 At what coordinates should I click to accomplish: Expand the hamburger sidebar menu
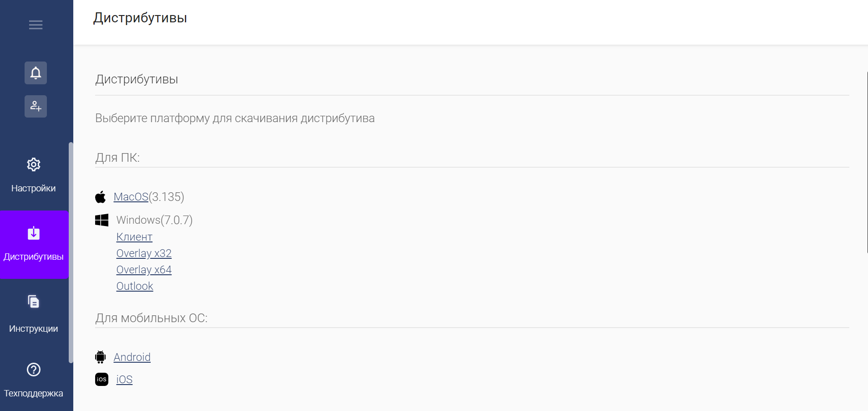pyautogui.click(x=36, y=25)
